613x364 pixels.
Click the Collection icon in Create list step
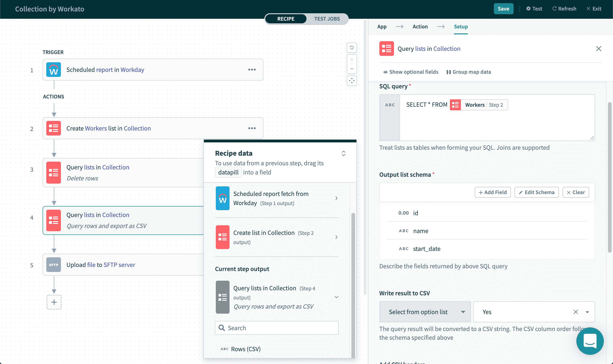click(222, 237)
